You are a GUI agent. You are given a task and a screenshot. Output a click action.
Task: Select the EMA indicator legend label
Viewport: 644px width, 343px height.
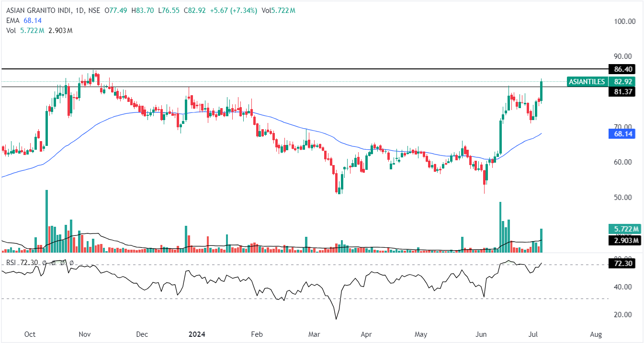(12, 20)
